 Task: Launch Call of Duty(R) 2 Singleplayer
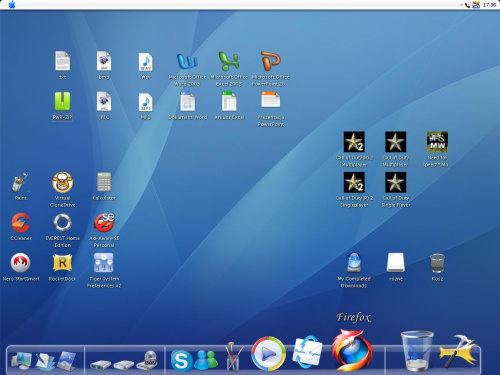click(x=354, y=182)
